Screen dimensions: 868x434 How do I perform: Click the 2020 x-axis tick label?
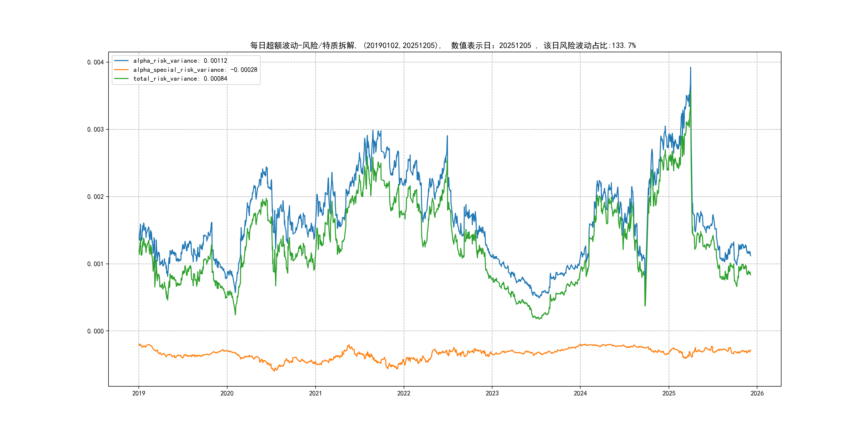click(x=227, y=393)
